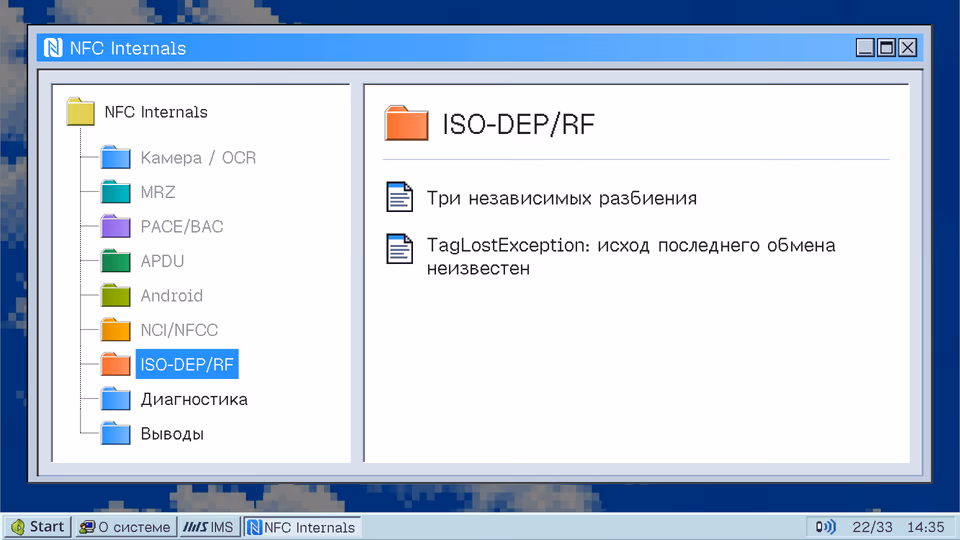Click the olive Android folder icon
The height and width of the screenshot is (540, 960).
pyautogui.click(x=116, y=295)
